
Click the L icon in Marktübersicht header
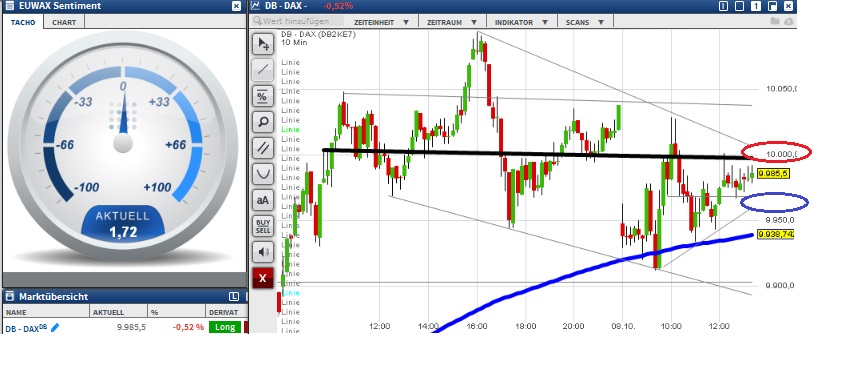pyautogui.click(x=234, y=296)
